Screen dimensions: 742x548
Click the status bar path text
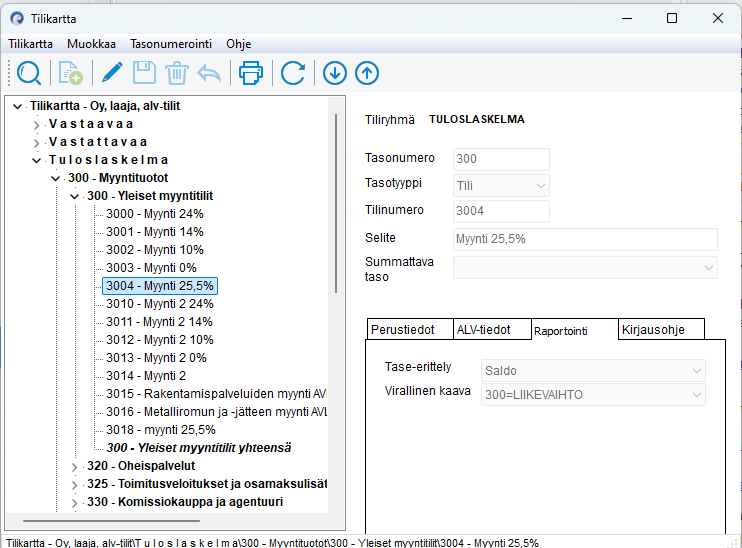point(272,543)
